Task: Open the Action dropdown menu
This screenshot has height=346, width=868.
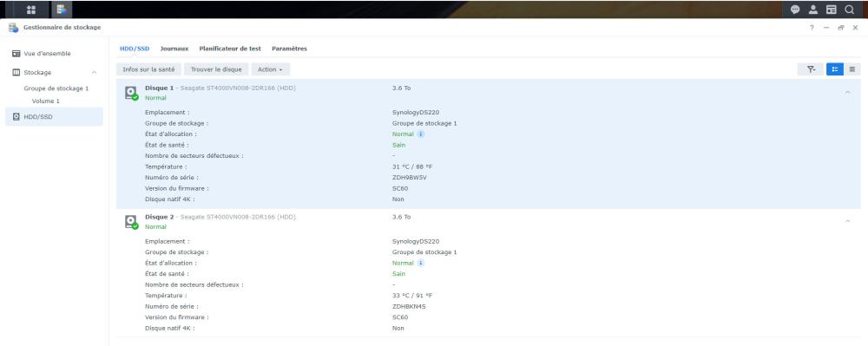Action: pyautogui.click(x=270, y=69)
